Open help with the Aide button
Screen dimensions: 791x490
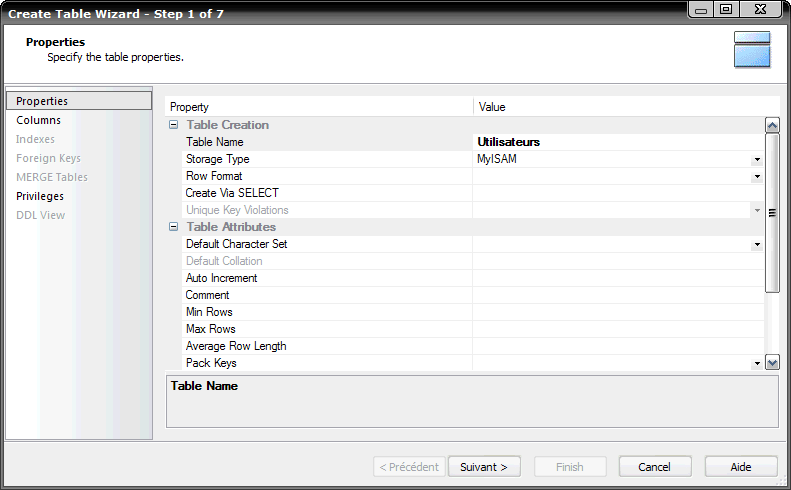coord(741,467)
